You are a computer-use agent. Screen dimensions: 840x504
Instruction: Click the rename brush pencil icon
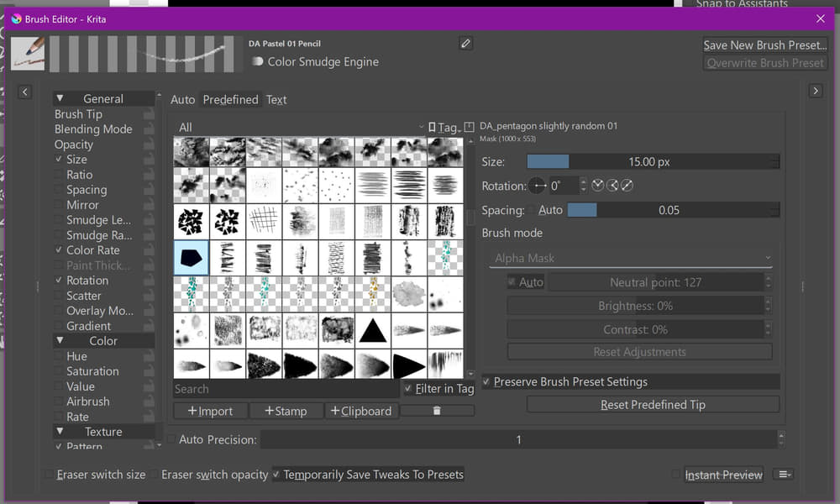pos(465,44)
